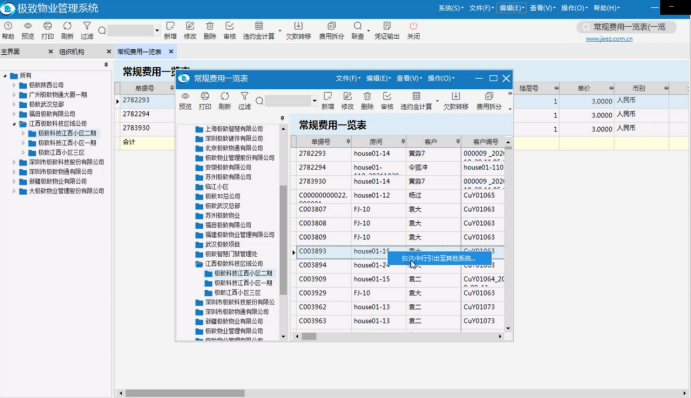This screenshot has height=398, width=691.
Task: Open 系统(S) menu in main title bar
Action: (451, 8)
